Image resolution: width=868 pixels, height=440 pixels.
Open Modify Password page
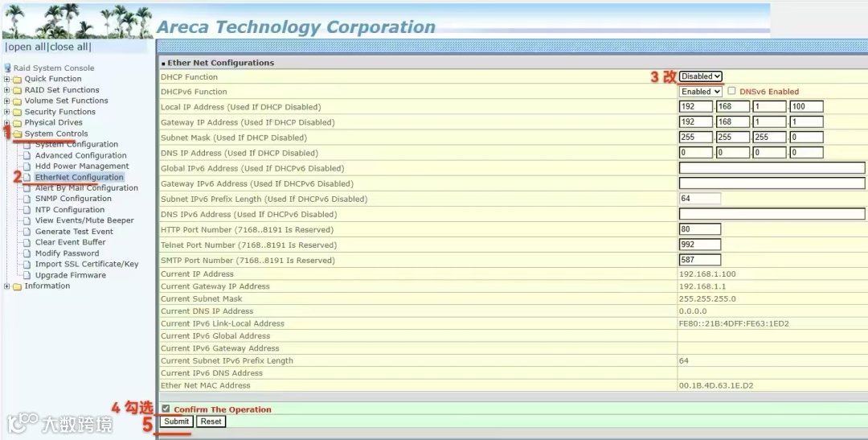coord(67,253)
